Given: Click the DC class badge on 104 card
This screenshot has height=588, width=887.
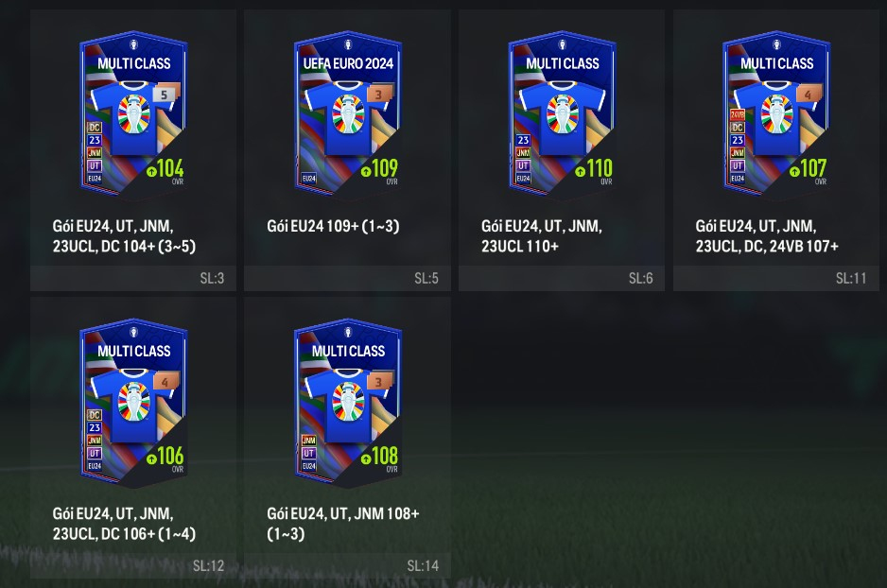Looking at the screenshot, I should 95,128.
